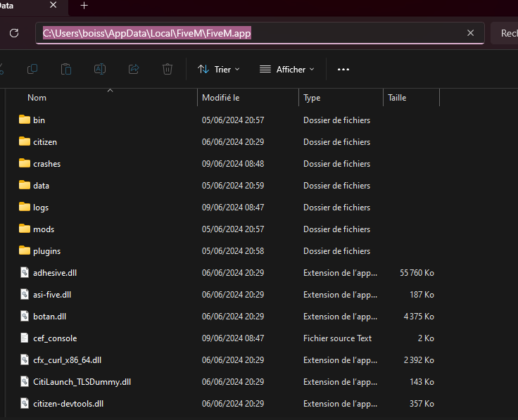Image resolution: width=518 pixels, height=420 pixels.
Task: Select the asi-five.dll file icon
Action: (25, 294)
